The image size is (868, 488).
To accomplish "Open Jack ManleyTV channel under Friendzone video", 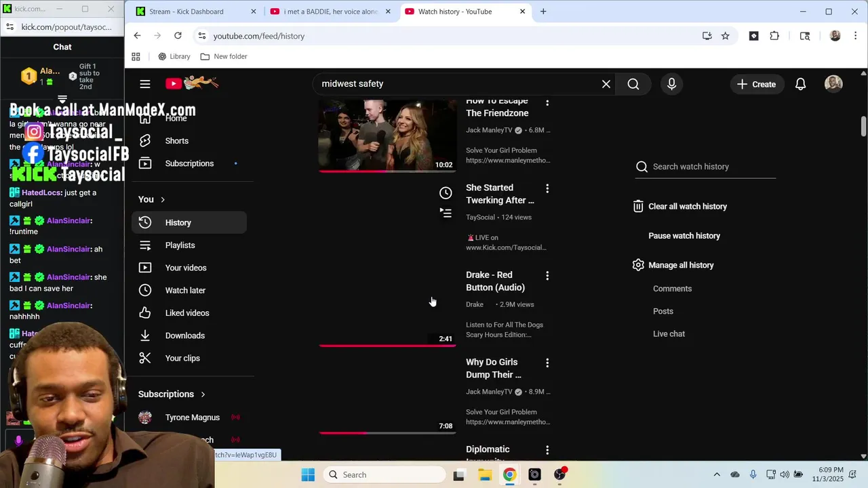I will [488, 130].
